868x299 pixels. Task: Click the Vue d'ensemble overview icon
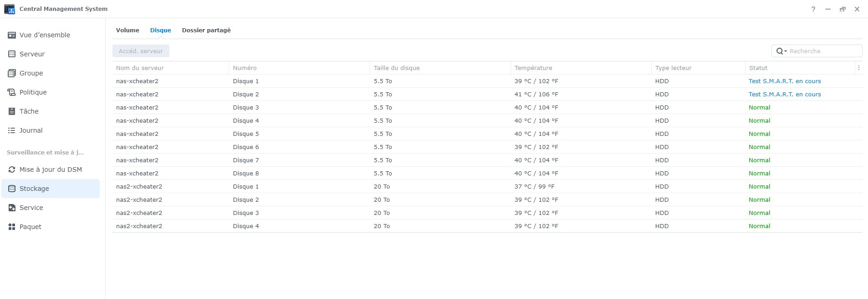point(12,35)
